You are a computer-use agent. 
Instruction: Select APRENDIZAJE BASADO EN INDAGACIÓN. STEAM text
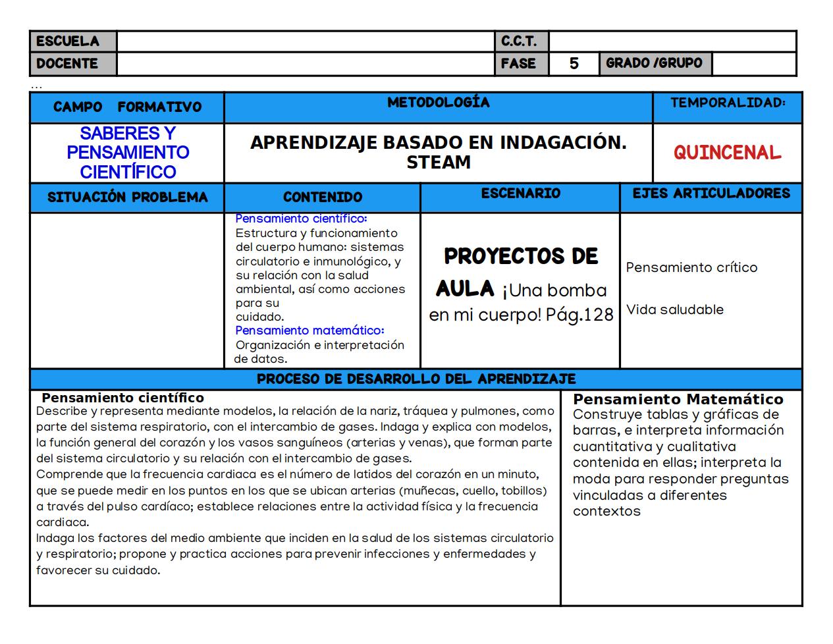point(439,152)
